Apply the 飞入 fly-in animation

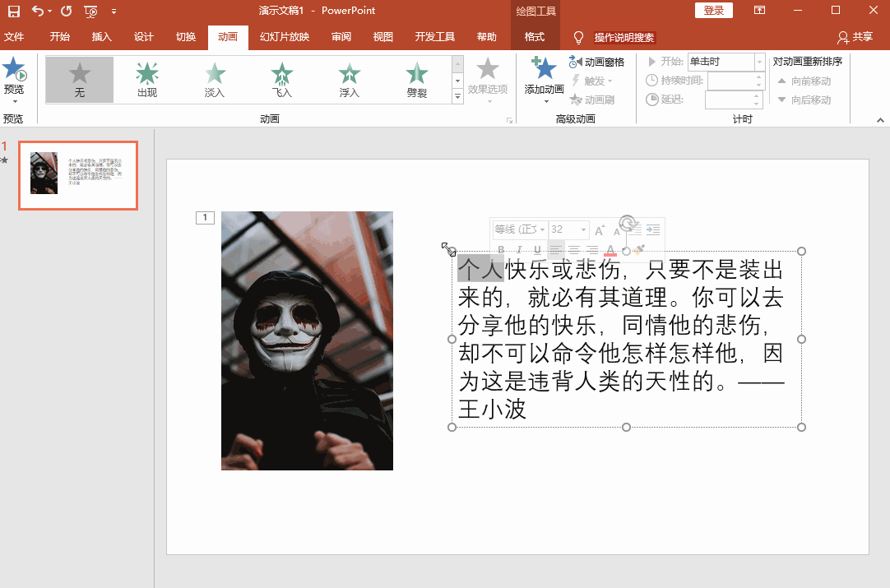281,80
